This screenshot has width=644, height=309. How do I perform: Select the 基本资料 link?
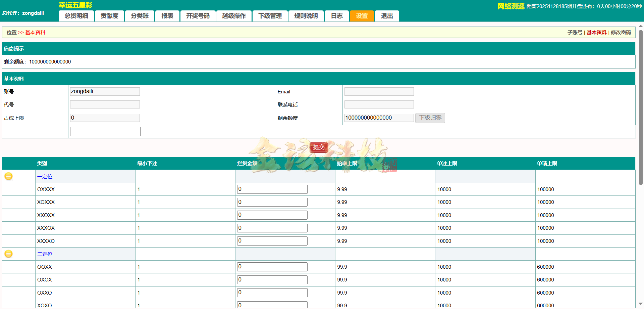coord(596,32)
